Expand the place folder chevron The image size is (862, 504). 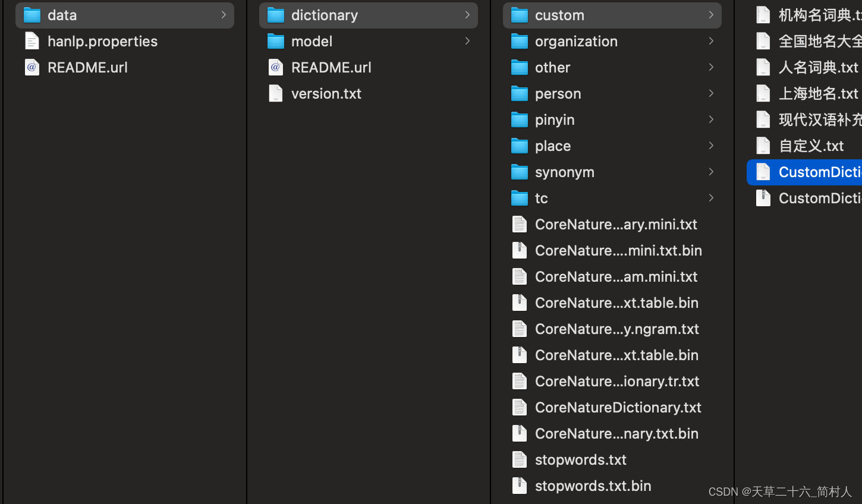pyautogui.click(x=711, y=146)
